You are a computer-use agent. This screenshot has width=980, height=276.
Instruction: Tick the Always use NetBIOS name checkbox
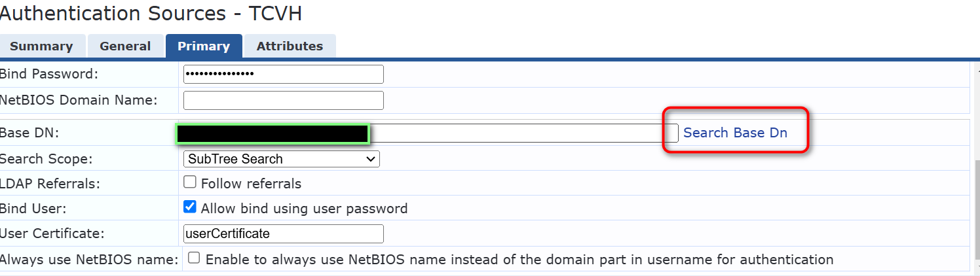point(194,258)
